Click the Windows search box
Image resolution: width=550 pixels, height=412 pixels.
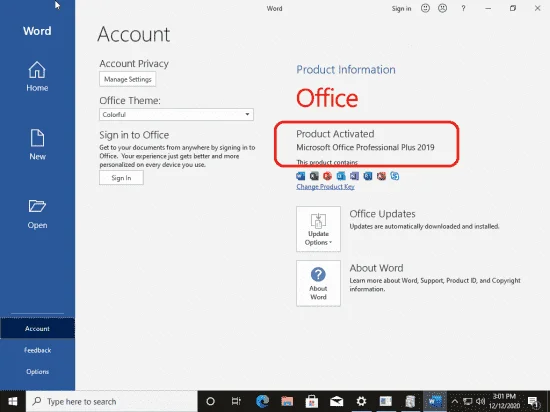pos(112,401)
